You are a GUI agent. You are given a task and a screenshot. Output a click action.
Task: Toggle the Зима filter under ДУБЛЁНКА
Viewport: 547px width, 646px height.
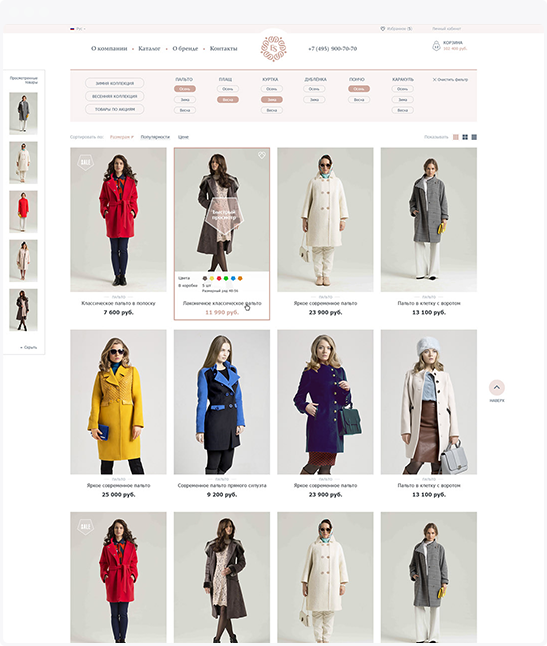click(314, 100)
